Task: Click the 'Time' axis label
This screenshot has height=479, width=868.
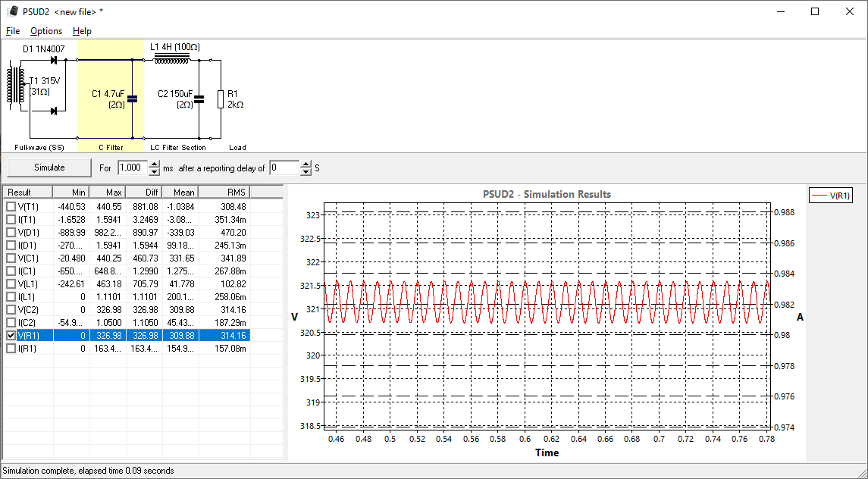Action: (x=547, y=453)
